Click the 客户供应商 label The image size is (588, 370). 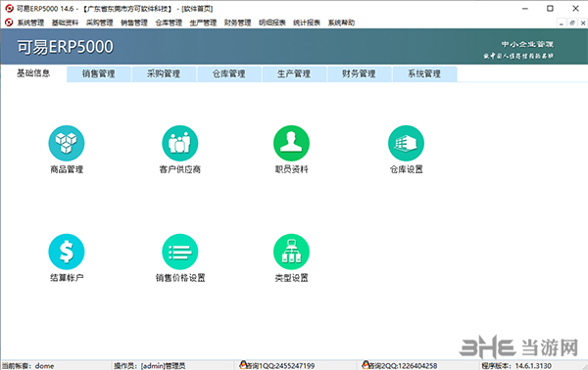(180, 169)
